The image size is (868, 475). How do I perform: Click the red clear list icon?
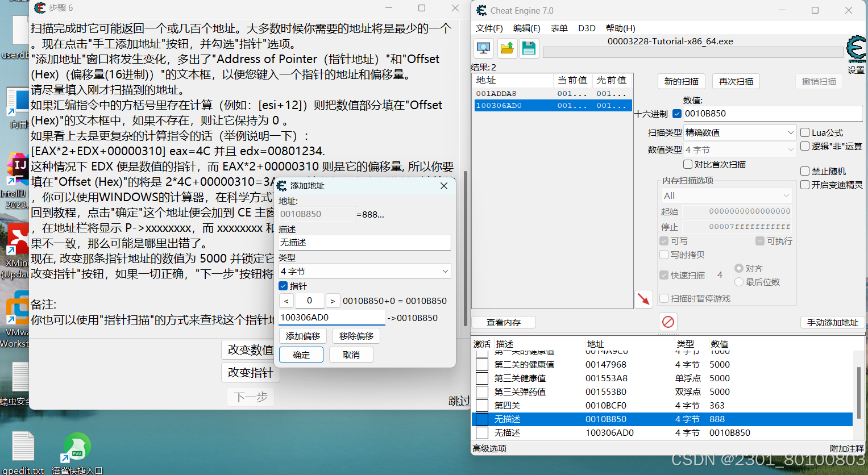[668, 322]
